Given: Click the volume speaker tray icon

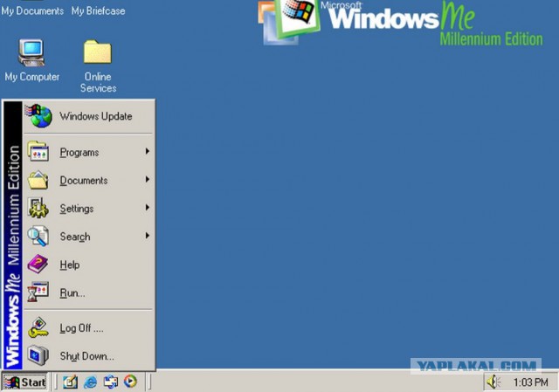Looking at the screenshot, I should [x=493, y=382].
